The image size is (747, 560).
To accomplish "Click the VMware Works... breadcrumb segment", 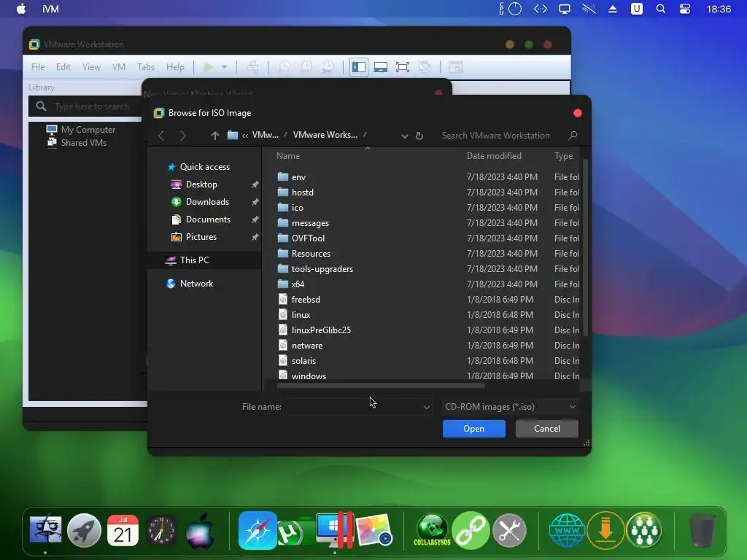I will point(325,135).
